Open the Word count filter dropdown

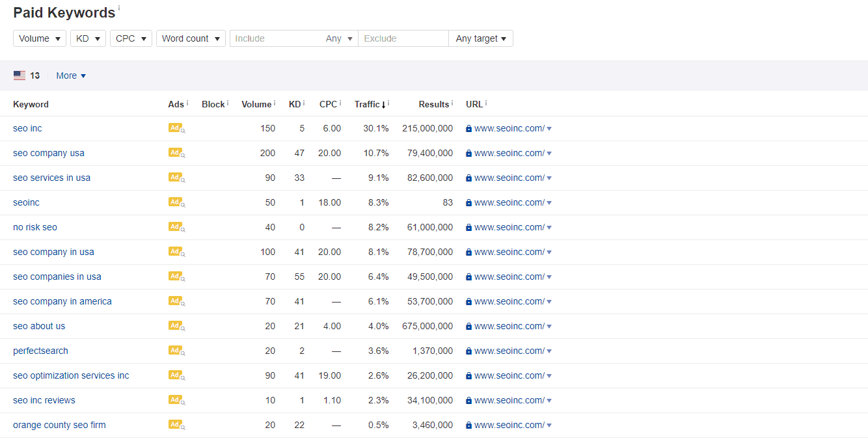[x=191, y=38]
